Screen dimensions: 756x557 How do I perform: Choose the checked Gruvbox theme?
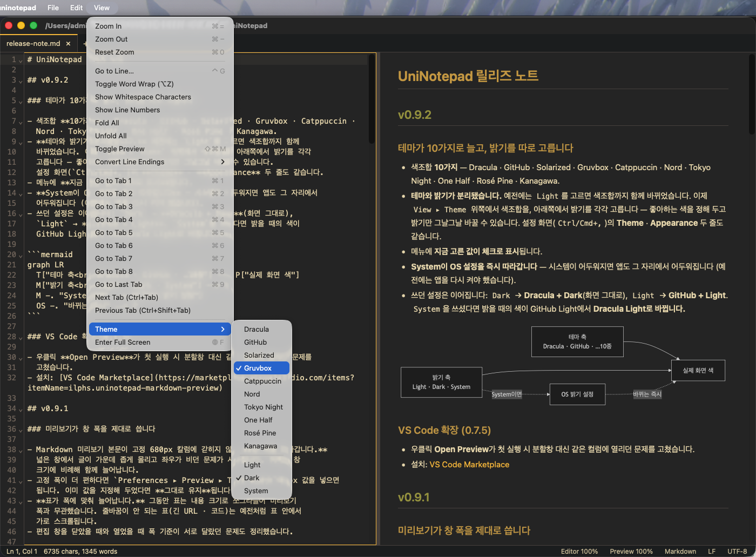click(261, 368)
